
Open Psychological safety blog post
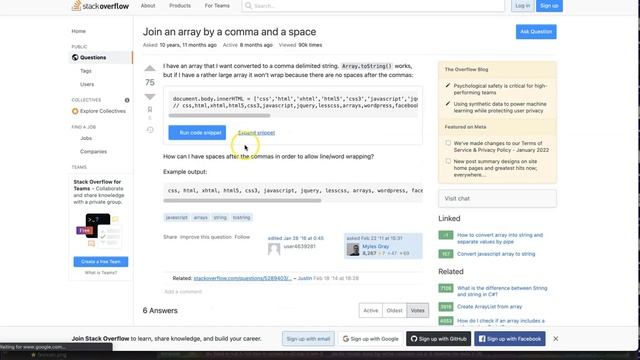500,89
